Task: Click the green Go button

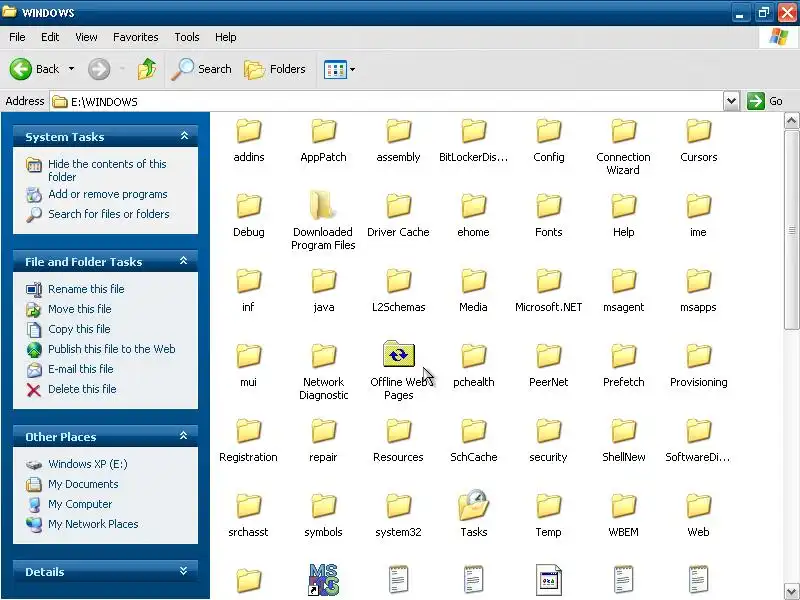Action: coord(765,101)
